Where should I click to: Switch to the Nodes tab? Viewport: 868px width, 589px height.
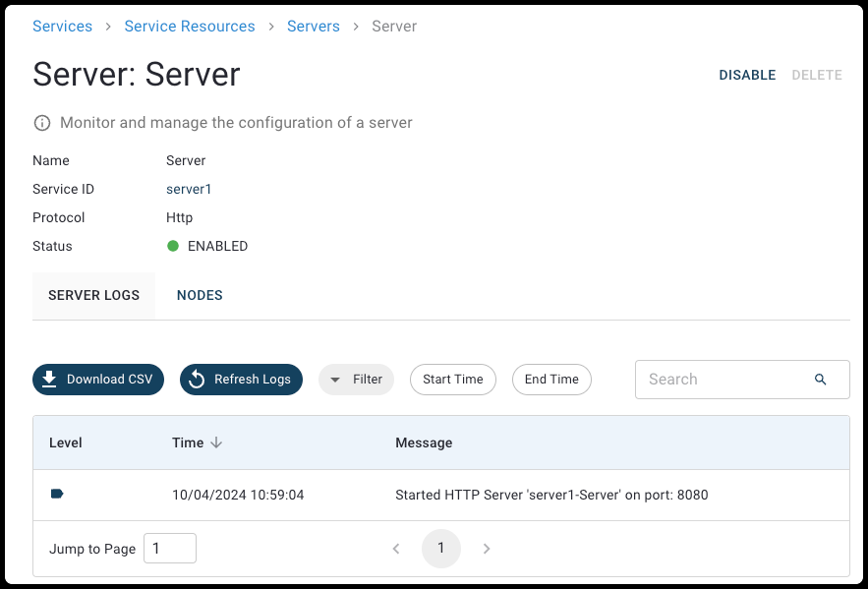[200, 295]
